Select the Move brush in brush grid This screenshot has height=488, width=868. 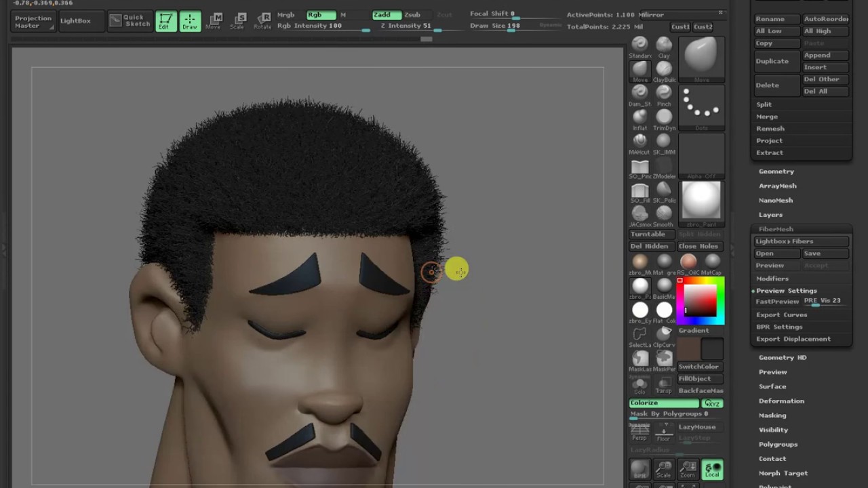coord(639,70)
